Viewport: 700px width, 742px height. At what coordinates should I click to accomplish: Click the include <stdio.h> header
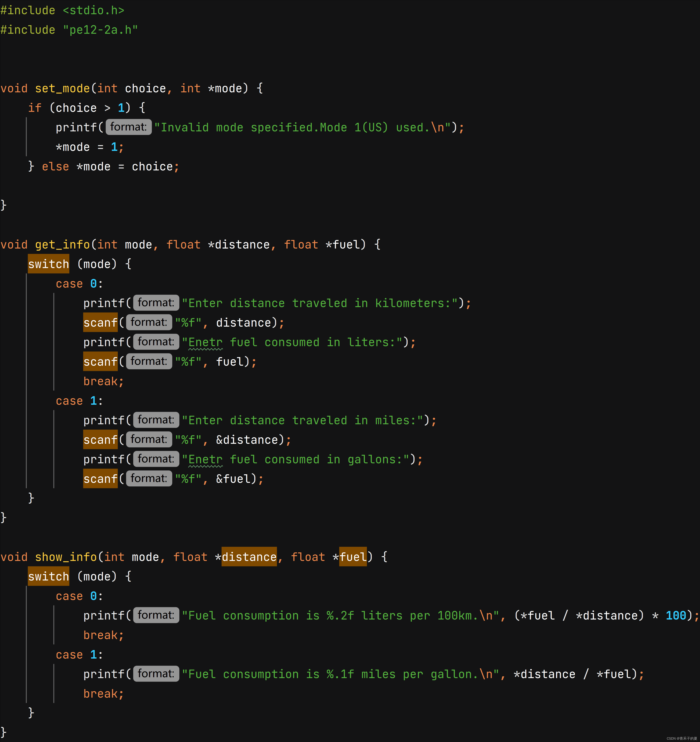point(93,10)
